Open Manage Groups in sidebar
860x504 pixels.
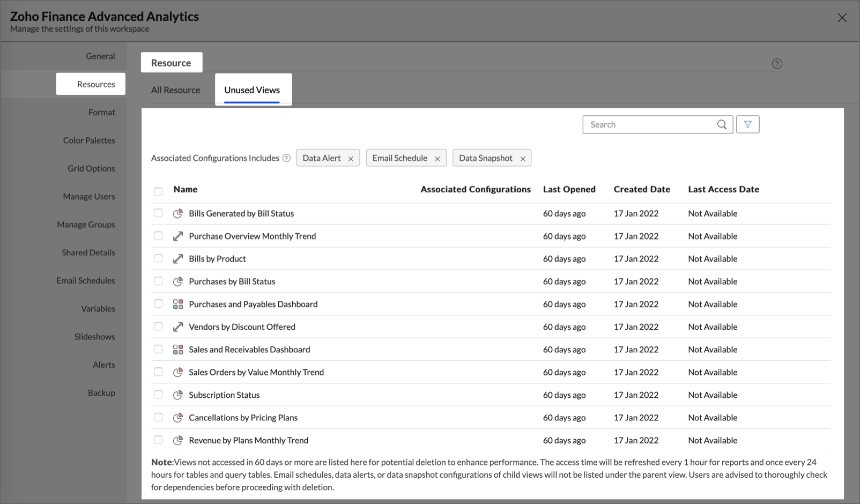pos(86,225)
